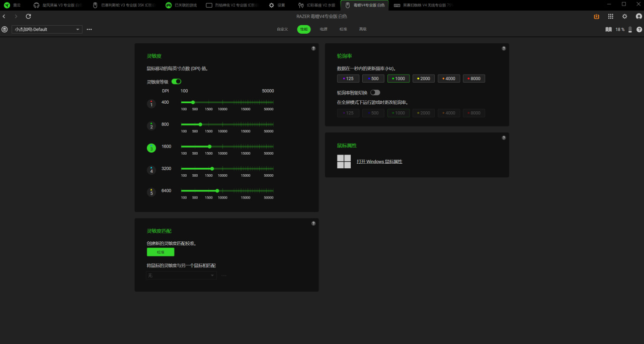Open the 烈焰神虫 V2 专业版 tab

coord(232,5)
